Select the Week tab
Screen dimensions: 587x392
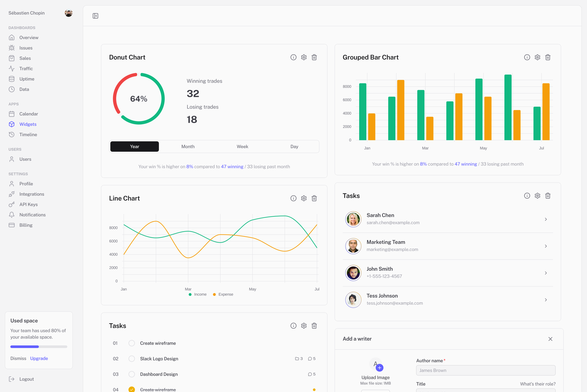[242, 147]
